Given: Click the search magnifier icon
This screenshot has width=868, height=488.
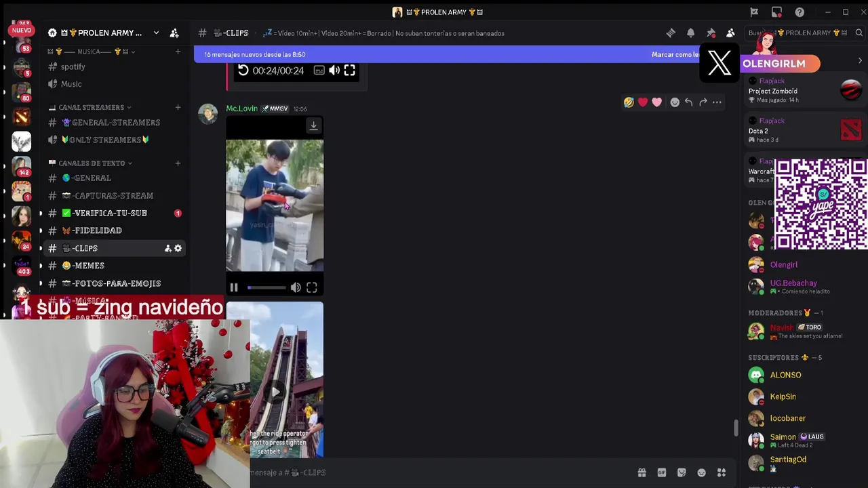Looking at the screenshot, I should click(859, 33).
